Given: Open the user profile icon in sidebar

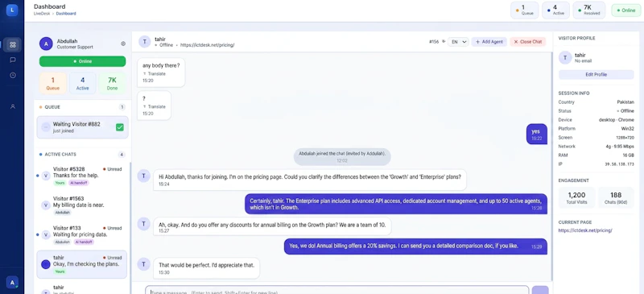Looking at the screenshot, I should click(13, 106).
